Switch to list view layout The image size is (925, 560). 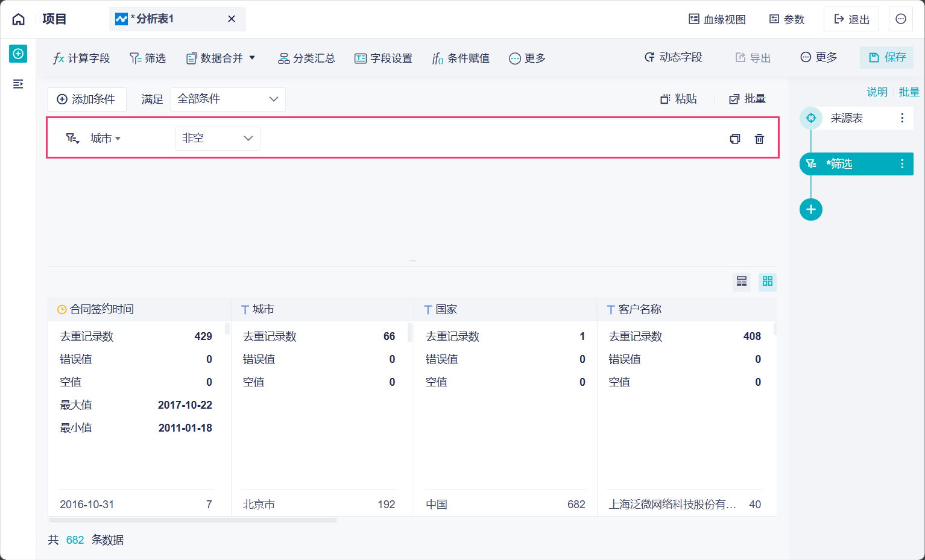(742, 282)
